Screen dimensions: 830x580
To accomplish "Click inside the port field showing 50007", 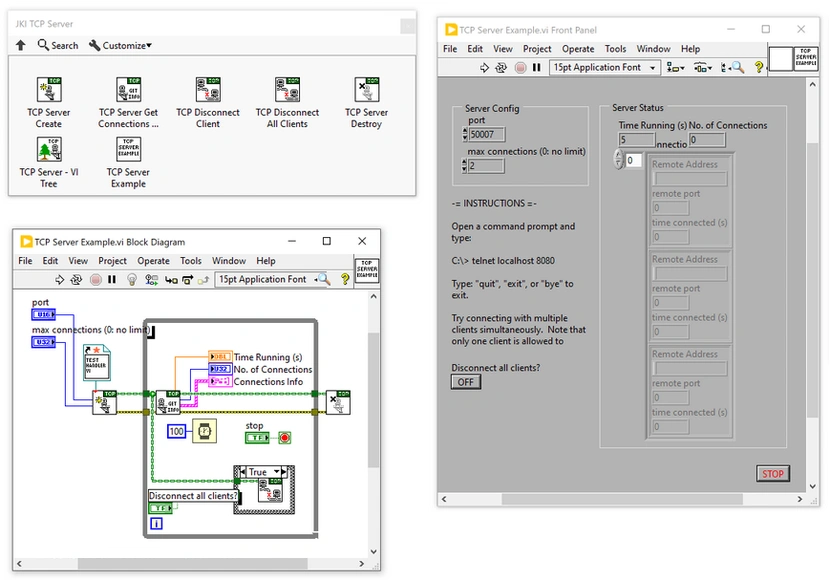I will pos(486,134).
